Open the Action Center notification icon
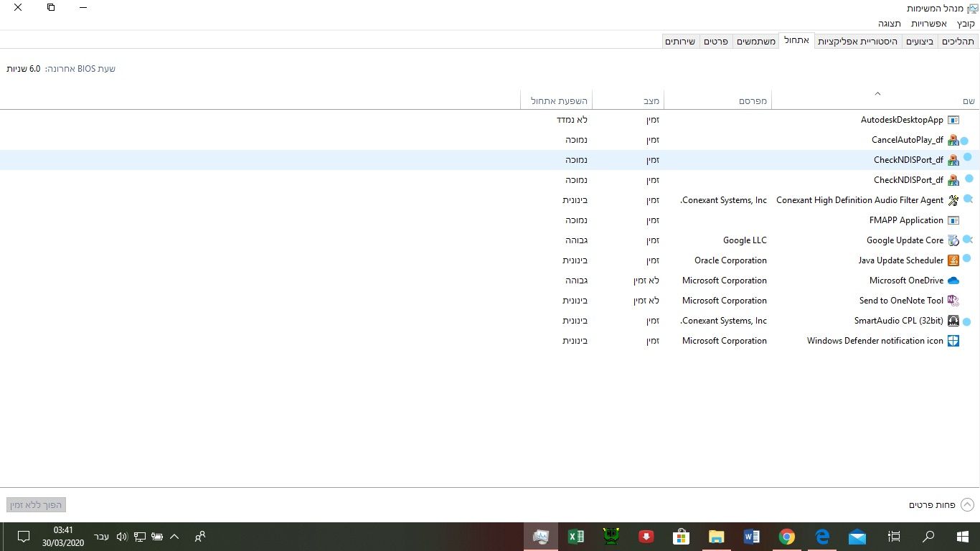 pos(23,537)
